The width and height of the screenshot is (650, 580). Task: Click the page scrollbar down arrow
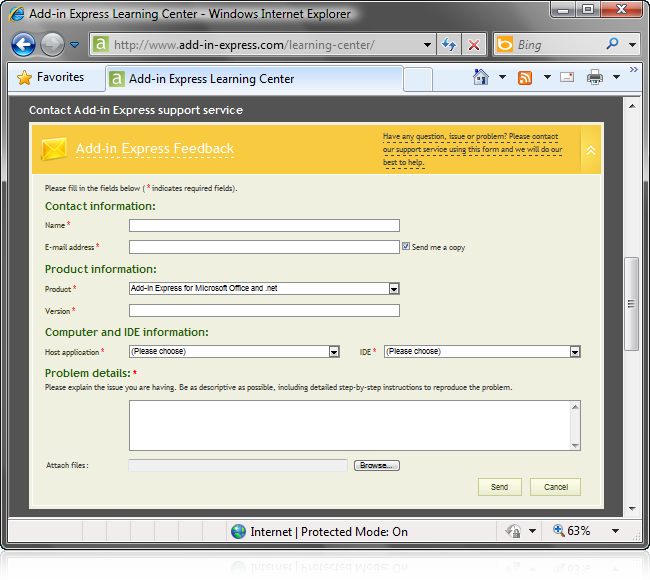[x=632, y=509]
